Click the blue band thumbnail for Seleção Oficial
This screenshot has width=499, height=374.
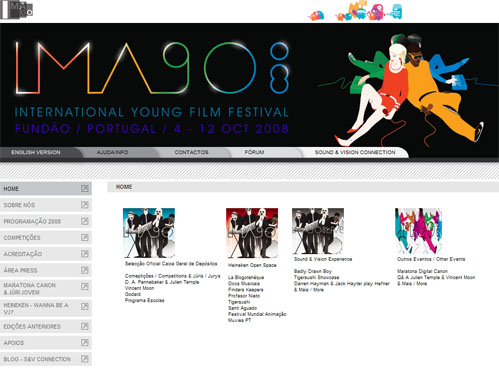pos(149,233)
